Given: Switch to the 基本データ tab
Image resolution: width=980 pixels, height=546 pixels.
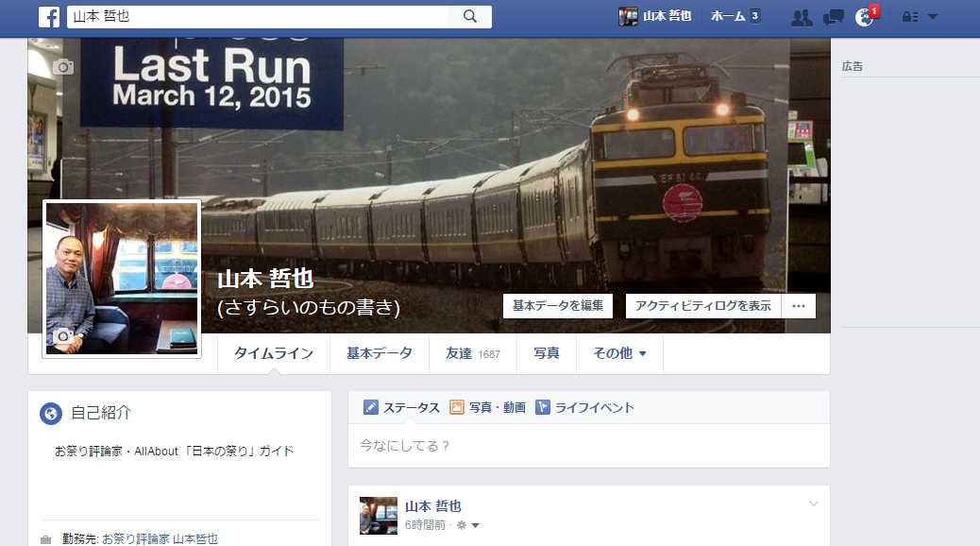Looking at the screenshot, I should [380, 353].
